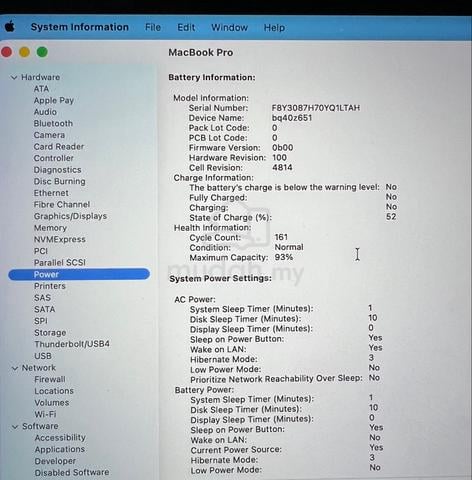This screenshot has height=480, width=472.
Task: Select Diagnostics in the sidebar
Action: click(57, 170)
